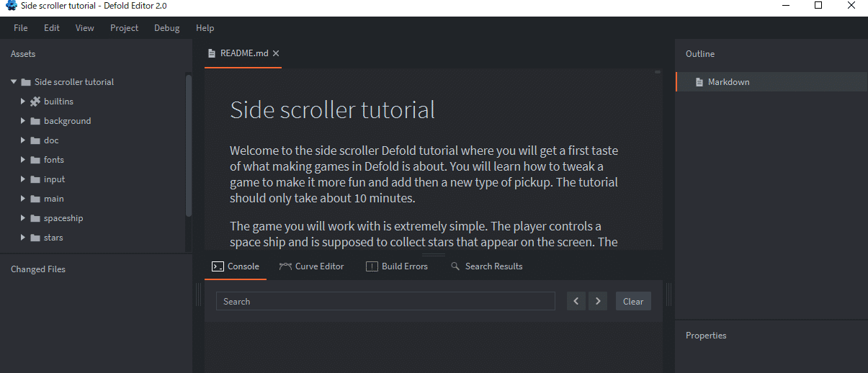Close the README.md tab
The width and height of the screenshot is (868, 373).
tap(276, 53)
